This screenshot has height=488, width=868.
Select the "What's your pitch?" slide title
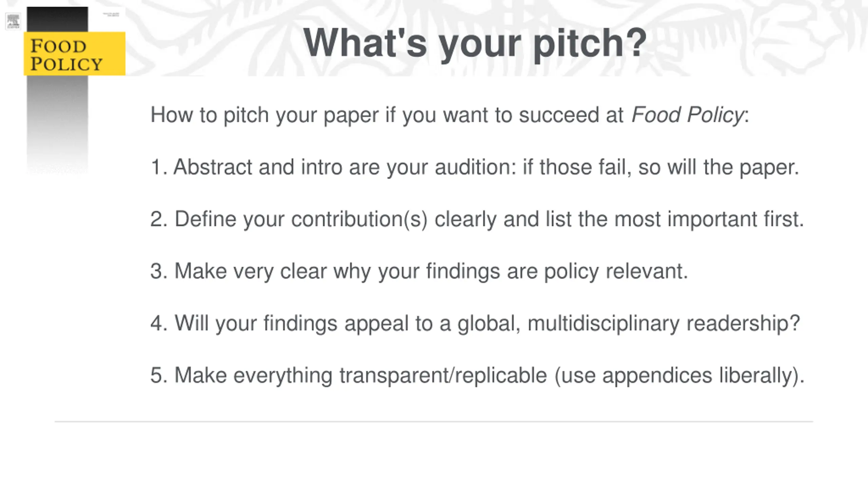click(475, 43)
